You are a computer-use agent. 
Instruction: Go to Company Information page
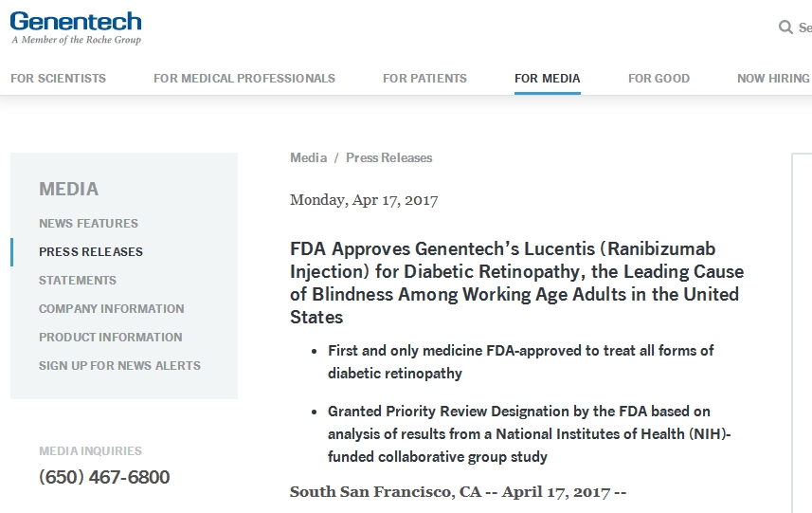pos(112,309)
